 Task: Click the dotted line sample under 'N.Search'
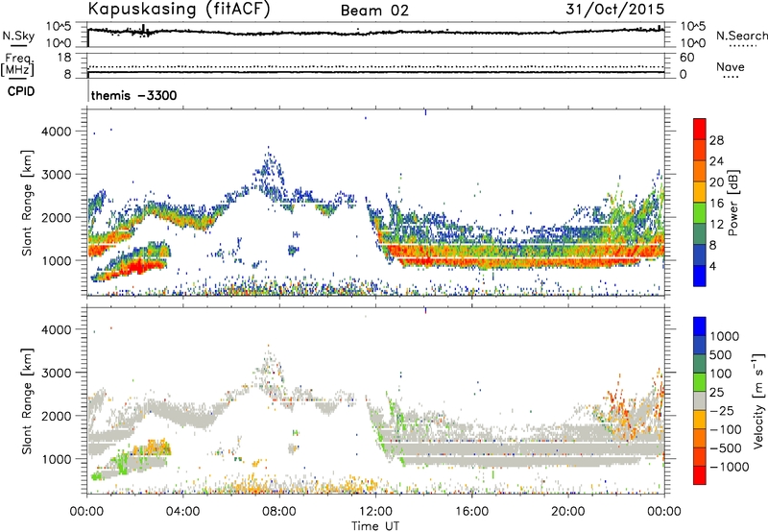coord(742,46)
